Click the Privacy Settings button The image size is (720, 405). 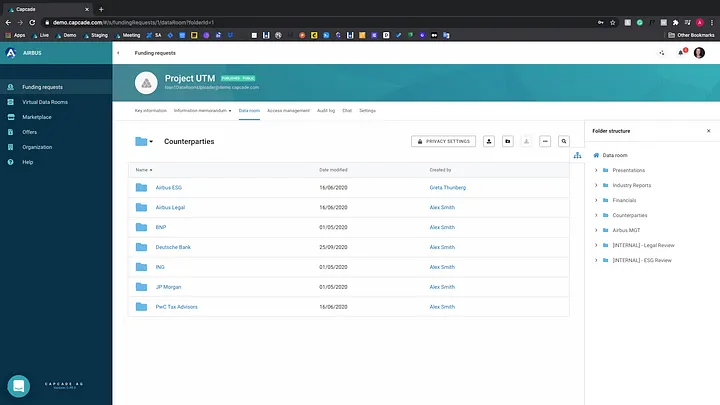click(x=444, y=141)
